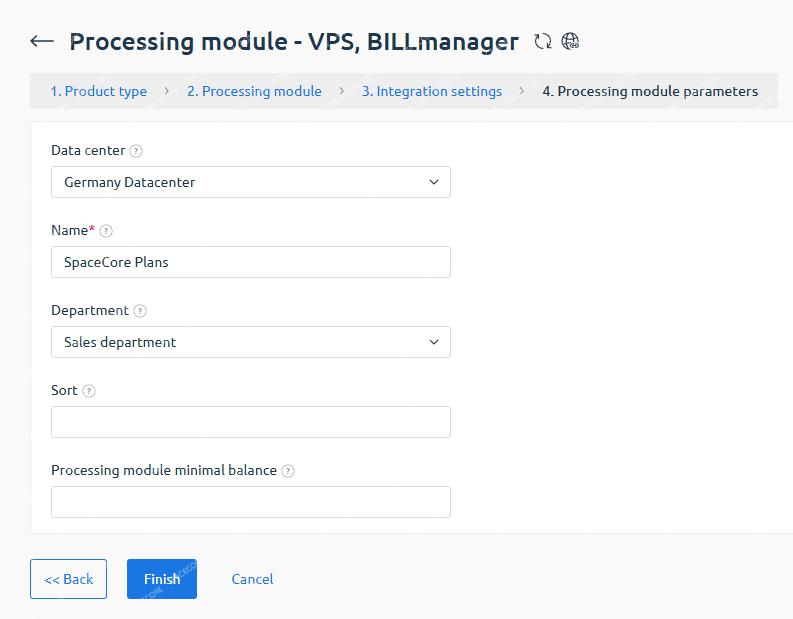Expand the Department dropdown

point(250,342)
